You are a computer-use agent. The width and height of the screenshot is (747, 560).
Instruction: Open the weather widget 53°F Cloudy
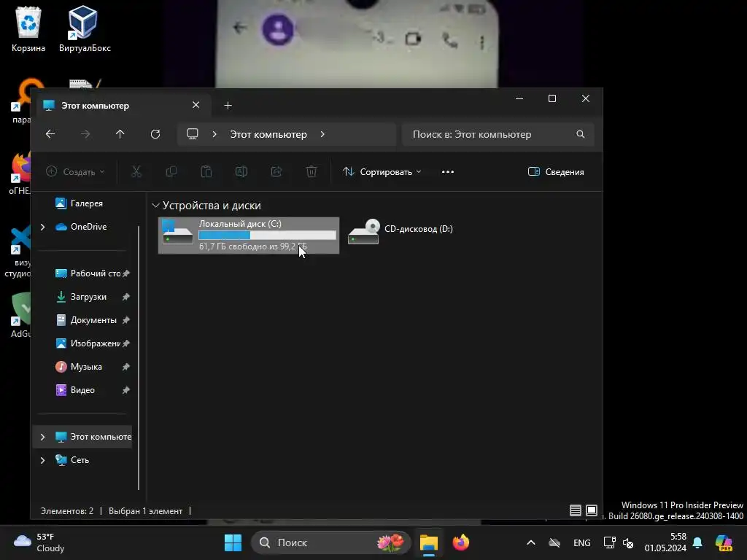[x=39, y=542]
